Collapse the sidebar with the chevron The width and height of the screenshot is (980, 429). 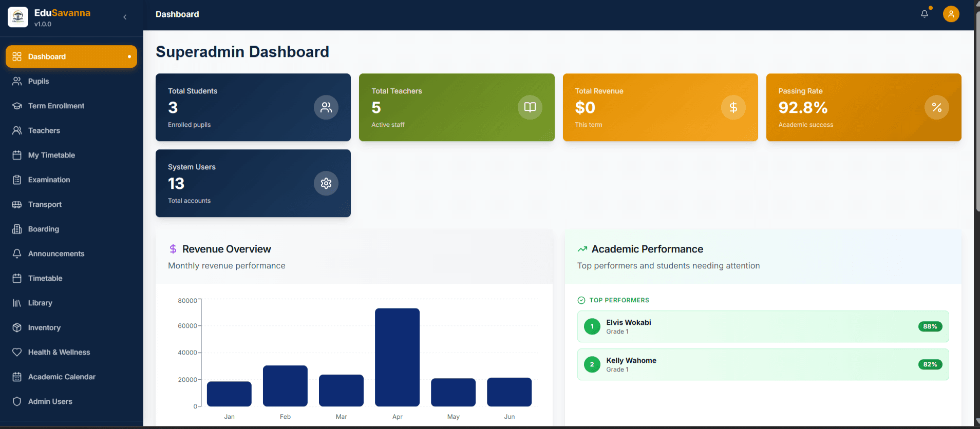point(125,17)
